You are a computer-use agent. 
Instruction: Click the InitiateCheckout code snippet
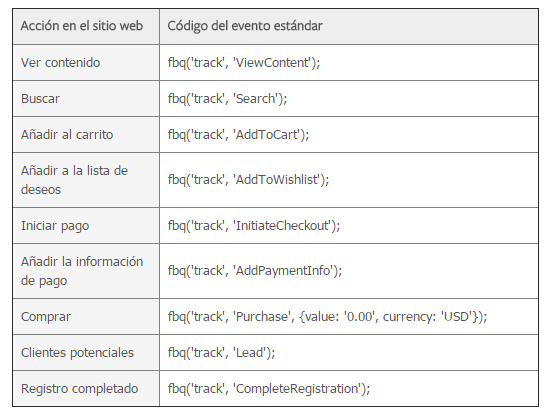pyautogui.click(x=254, y=226)
